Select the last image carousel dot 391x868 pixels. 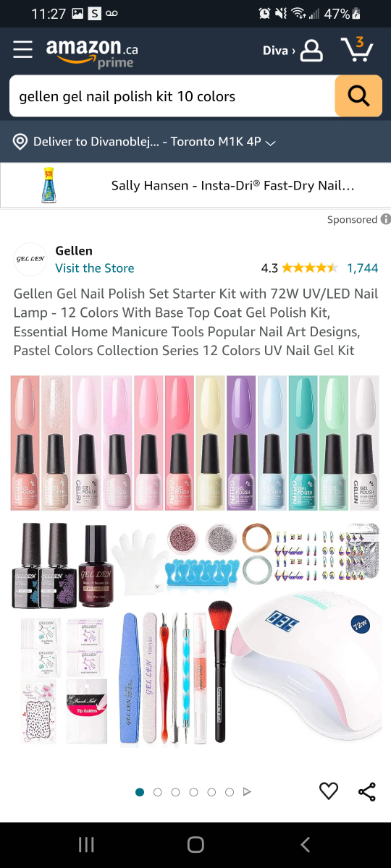[230, 792]
